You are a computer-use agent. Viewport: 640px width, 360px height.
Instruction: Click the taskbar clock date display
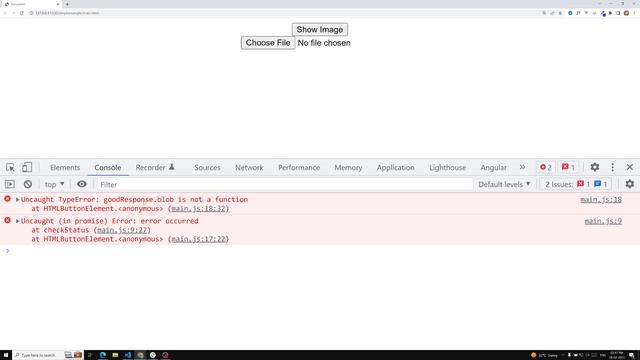pos(616,355)
